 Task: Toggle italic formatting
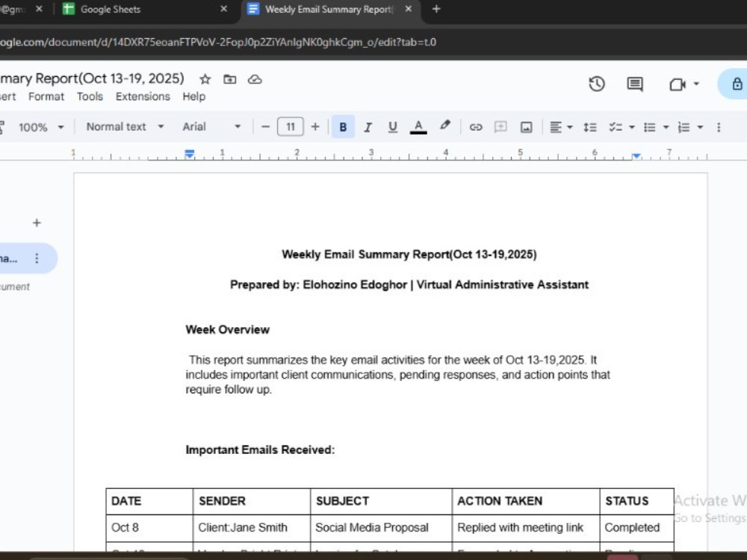368,127
